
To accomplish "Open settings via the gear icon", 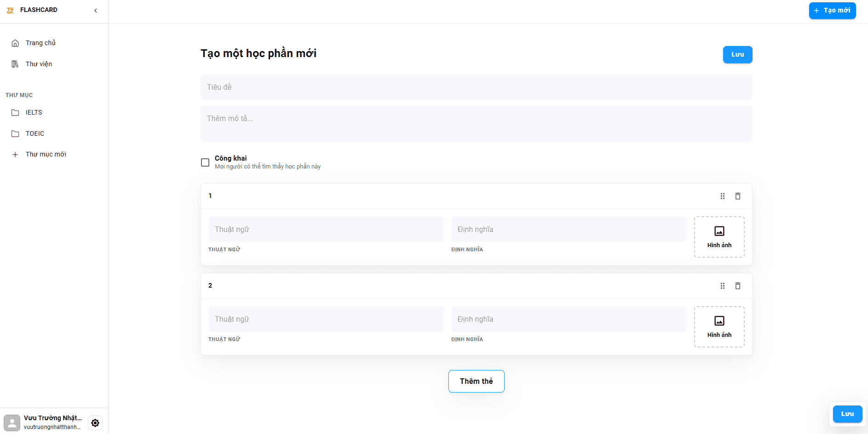I will tap(95, 422).
